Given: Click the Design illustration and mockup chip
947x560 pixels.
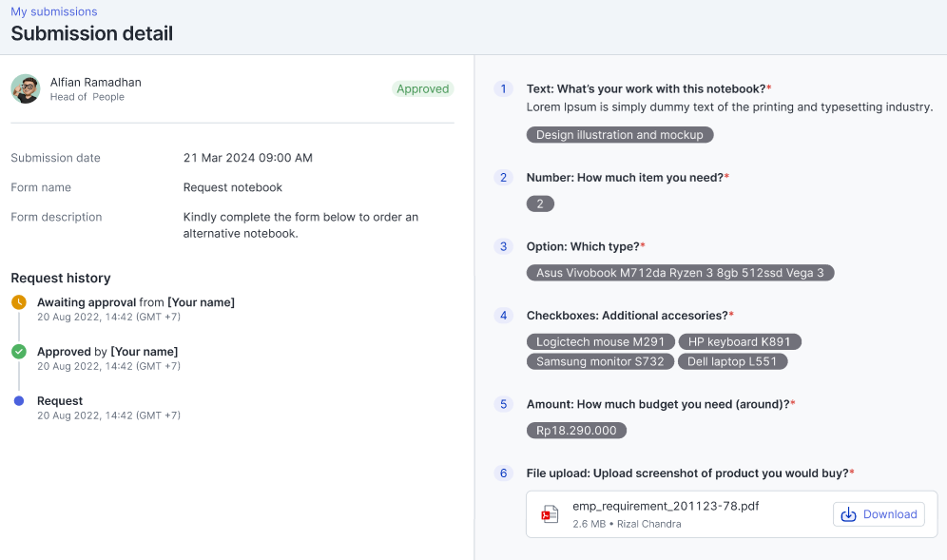Looking at the screenshot, I should [x=620, y=135].
